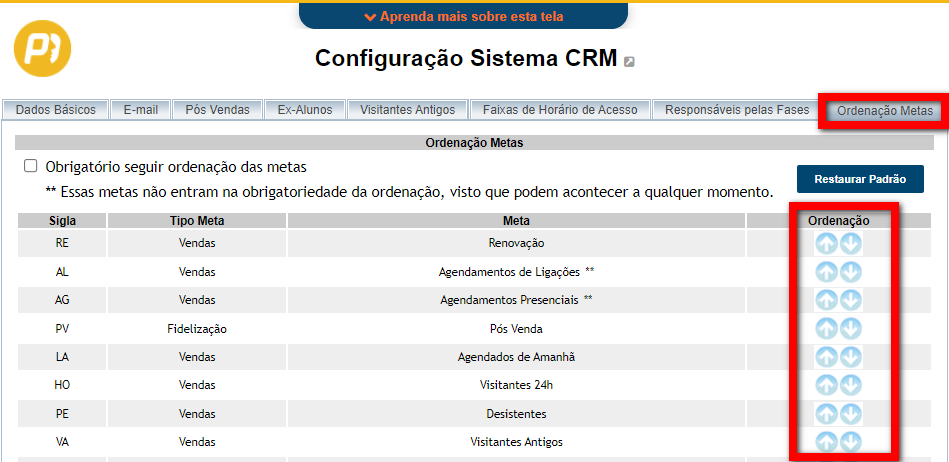Switch to Dados Básicos tab

click(56, 110)
